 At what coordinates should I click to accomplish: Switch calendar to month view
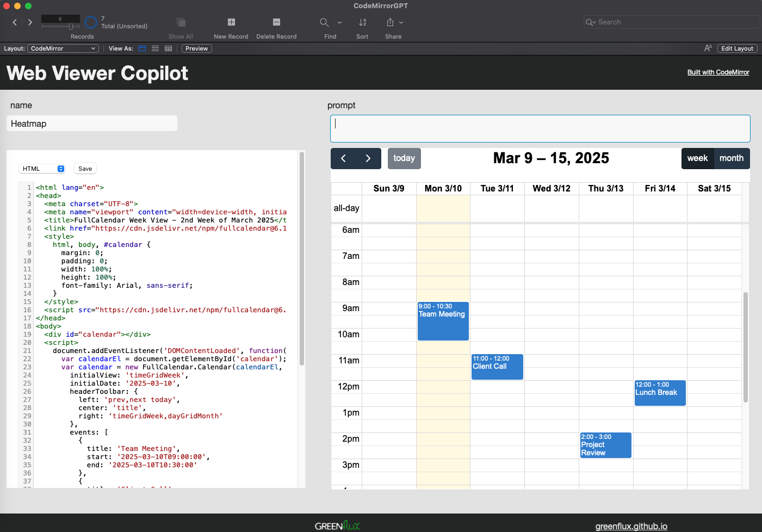pyautogui.click(x=731, y=158)
